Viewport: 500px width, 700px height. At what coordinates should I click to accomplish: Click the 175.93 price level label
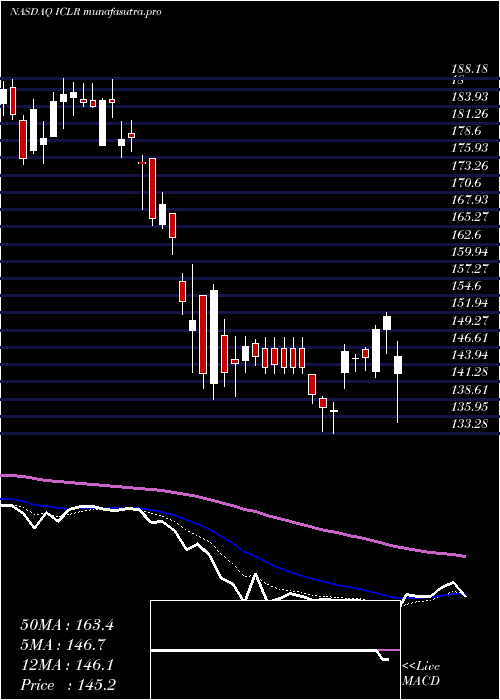pyautogui.click(x=470, y=148)
